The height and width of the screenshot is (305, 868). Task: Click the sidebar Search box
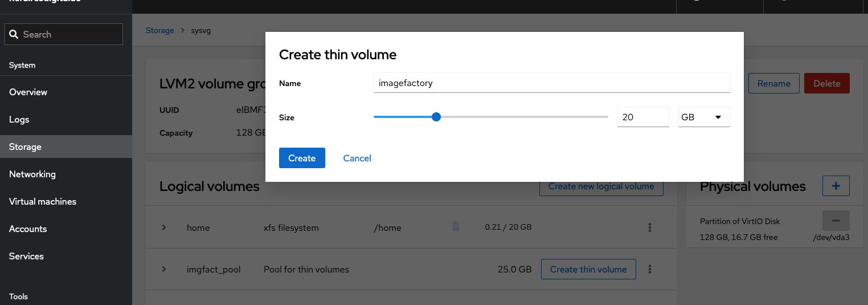[64, 34]
